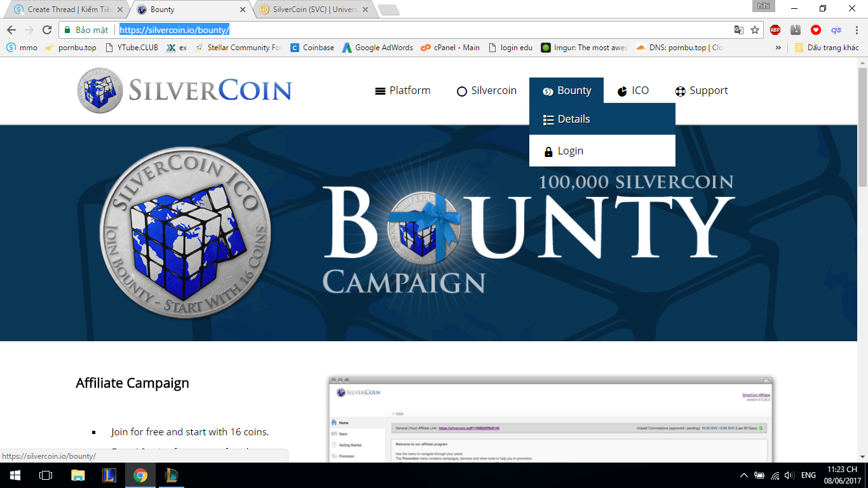
Task: Show hidden tray icons chevron
Action: coord(744,475)
